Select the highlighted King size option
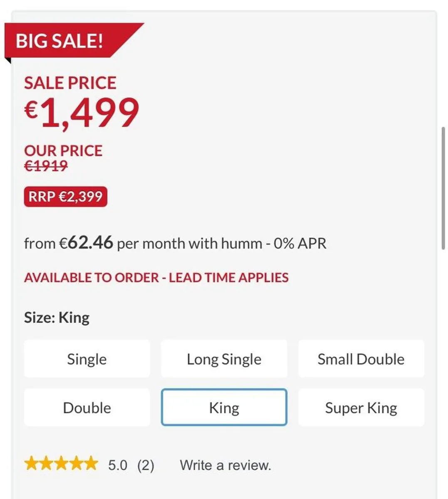Screen dimensions: 448x499 point(224,408)
